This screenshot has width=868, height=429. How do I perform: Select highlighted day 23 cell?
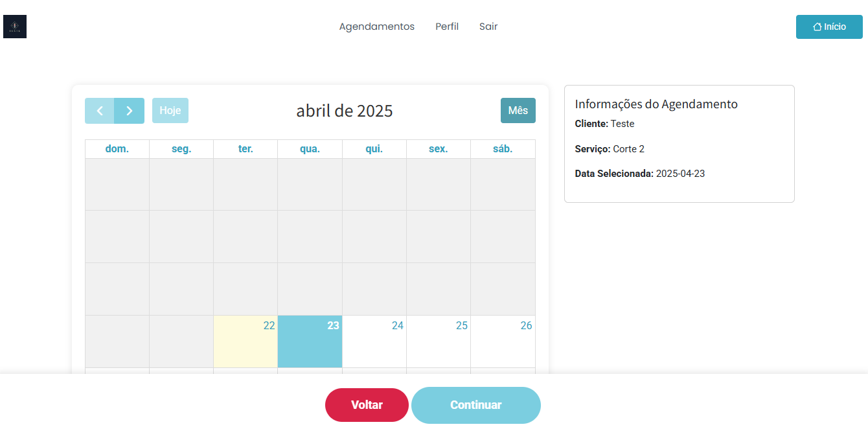310,342
